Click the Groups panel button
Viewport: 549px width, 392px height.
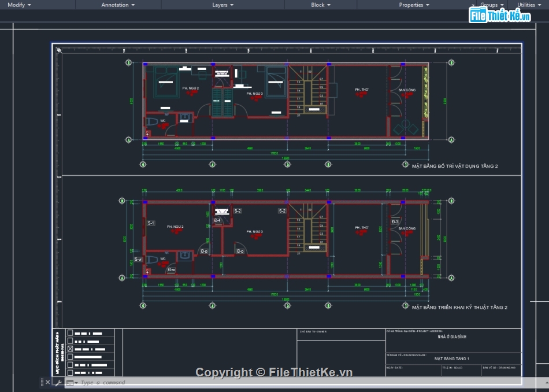coord(492,5)
